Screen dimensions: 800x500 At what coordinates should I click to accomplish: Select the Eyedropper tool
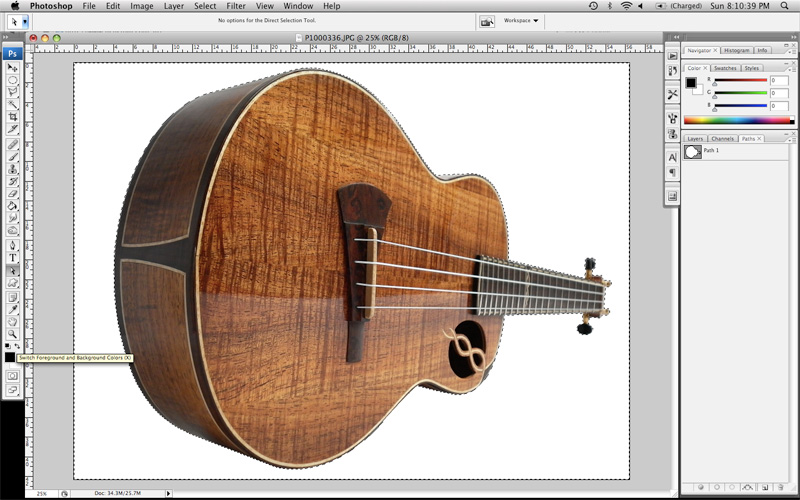tap(12, 310)
